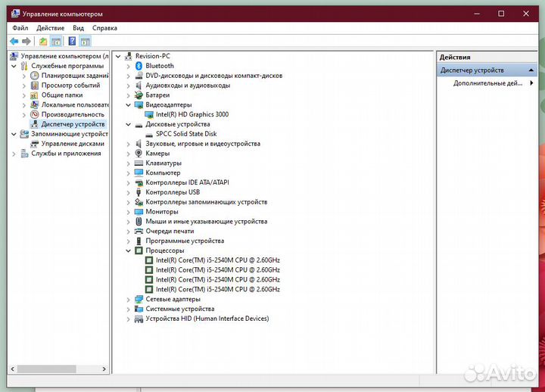Click the Клавиатуры keyboard icon
Screen dimensions: 545x392
coord(139,163)
